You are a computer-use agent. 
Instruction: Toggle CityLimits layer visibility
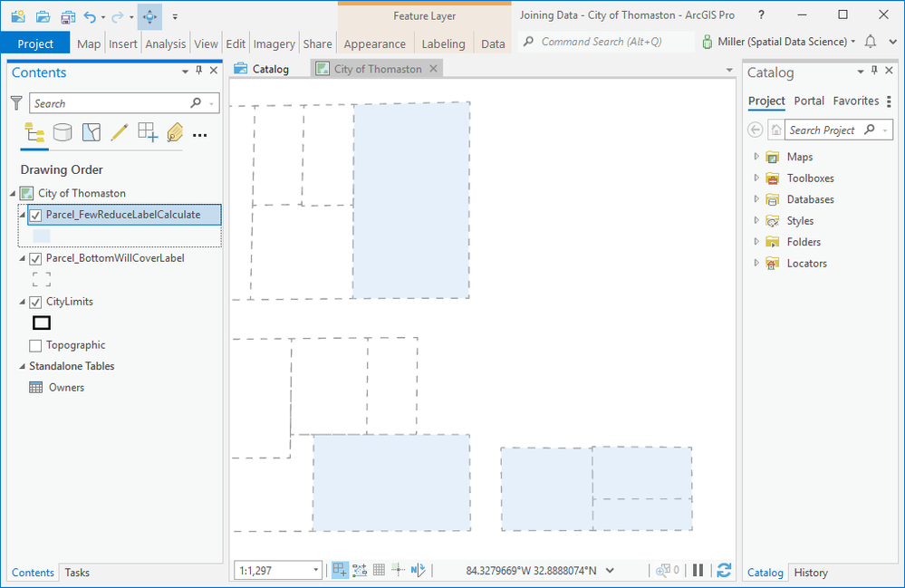(36, 302)
